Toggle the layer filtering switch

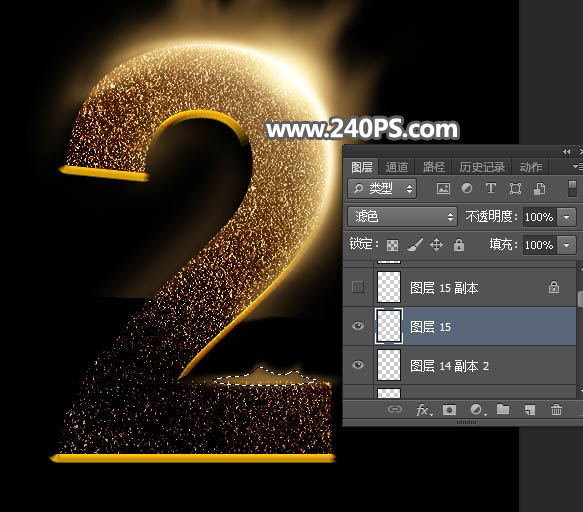(x=573, y=189)
